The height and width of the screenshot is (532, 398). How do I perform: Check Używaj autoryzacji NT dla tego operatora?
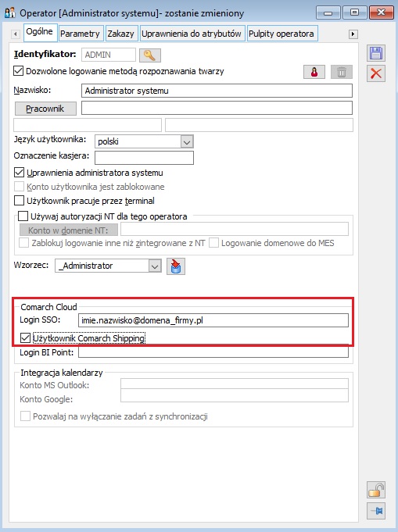click(23, 216)
